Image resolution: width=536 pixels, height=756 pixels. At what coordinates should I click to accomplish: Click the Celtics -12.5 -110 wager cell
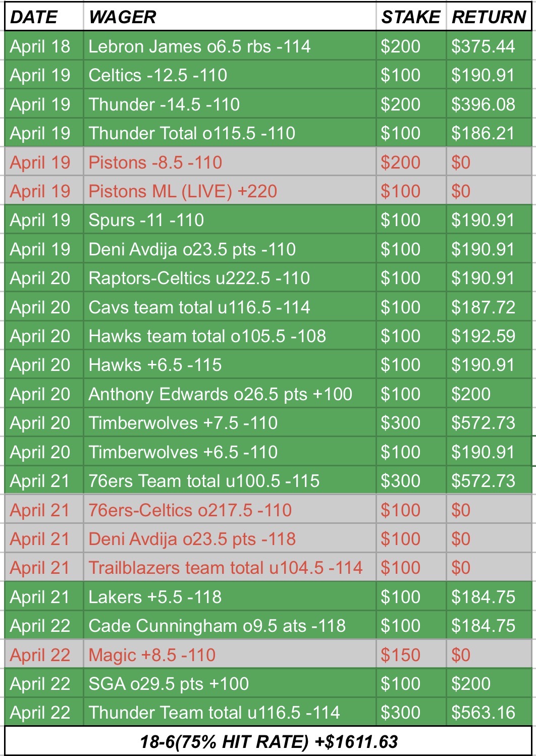click(158, 75)
